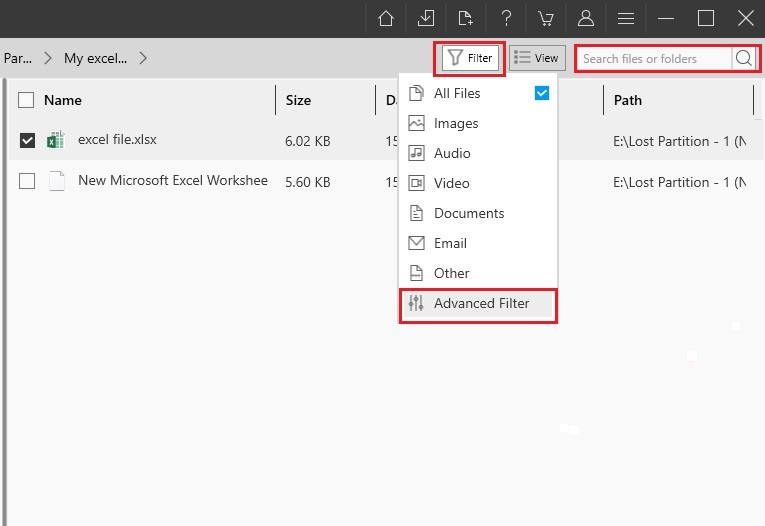Click the 6.02 KB size value
The height and width of the screenshot is (526, 765).
tap(307, 141)
